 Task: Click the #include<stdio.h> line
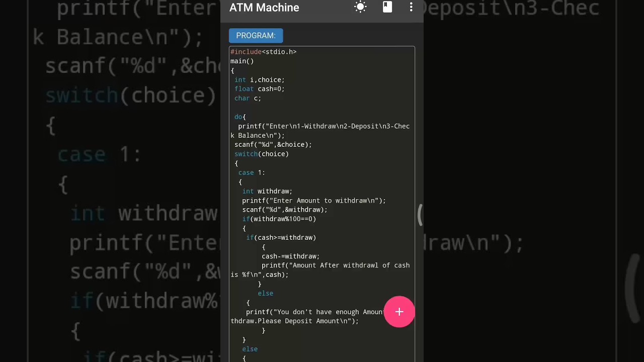pyautogui.click(x=264, y=52)
